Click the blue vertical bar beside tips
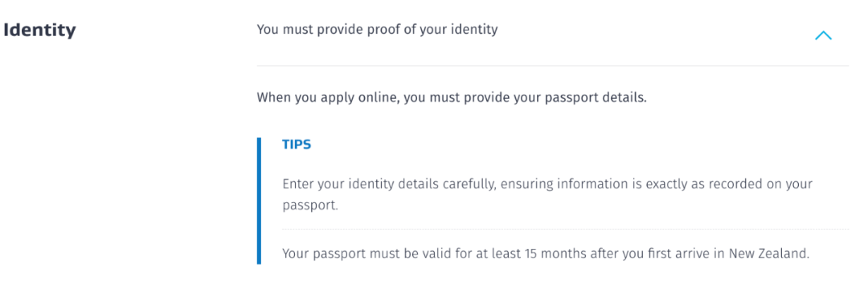Image resolution: width=868 pixels, height=293 pixels. coord(259,201)
